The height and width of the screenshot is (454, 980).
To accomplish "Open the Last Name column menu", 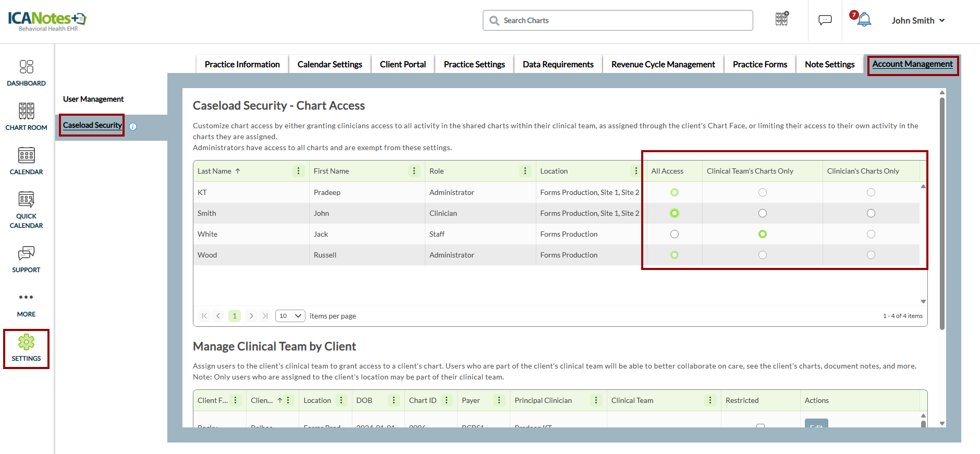I will (x=299, y=171).
